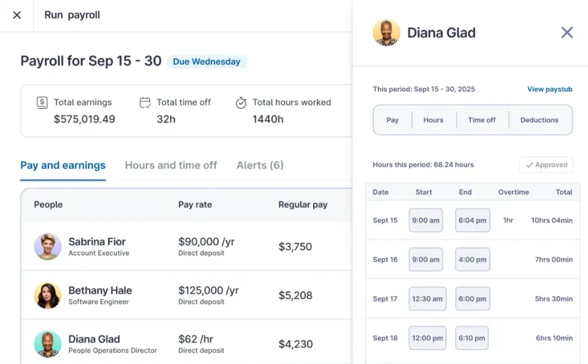
Task: Click the Total hours worked stopwatch icon
Action: pos(241,102)
